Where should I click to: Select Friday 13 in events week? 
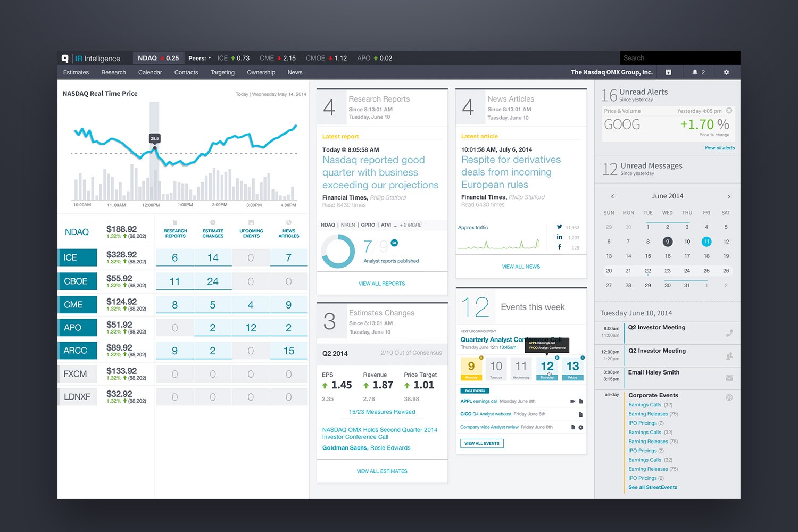pyautogui.click(x=572, y=369)
